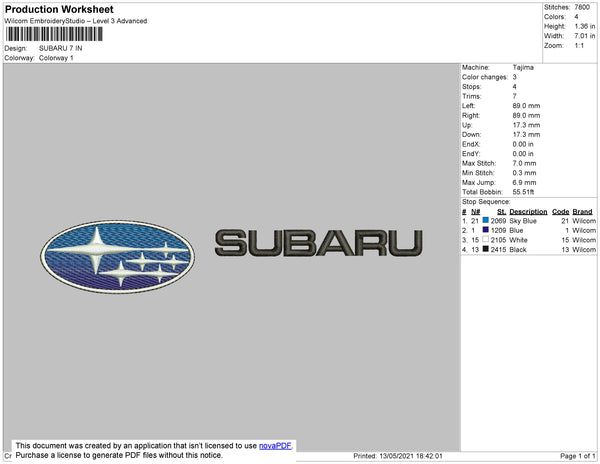
Task: Select the design name 'SUBARU 7 IN'
Action: (x=60, y=48)
